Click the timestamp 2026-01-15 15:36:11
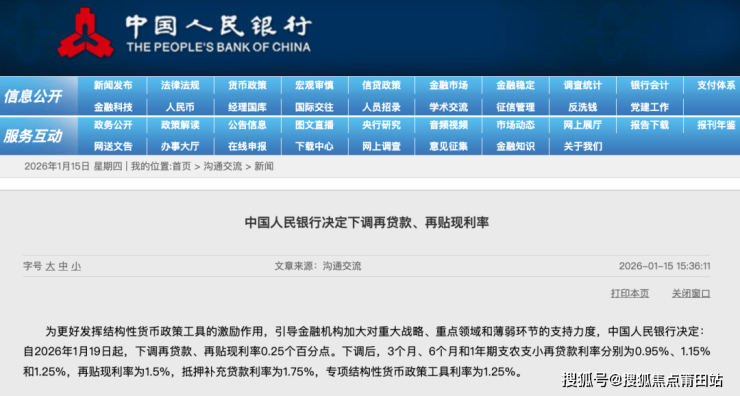The image size is (740, 396). (664, 266)
